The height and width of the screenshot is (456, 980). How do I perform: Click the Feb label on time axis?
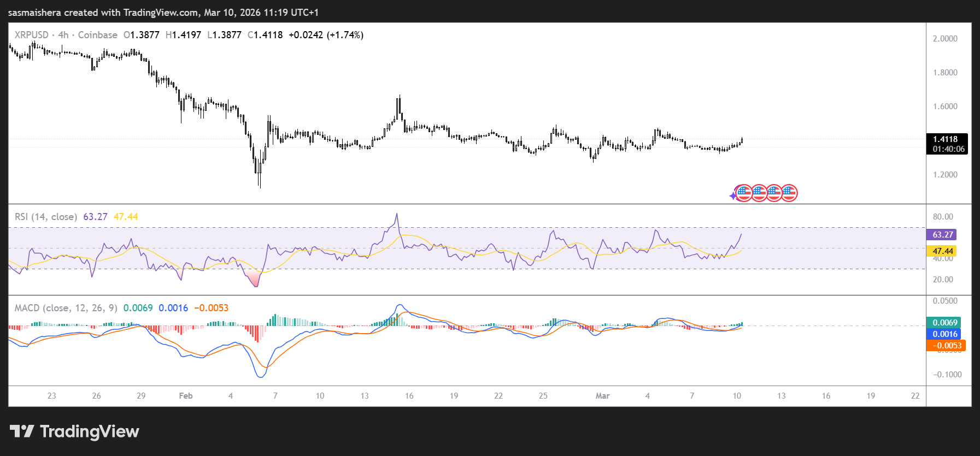click(x=186, y=396)
